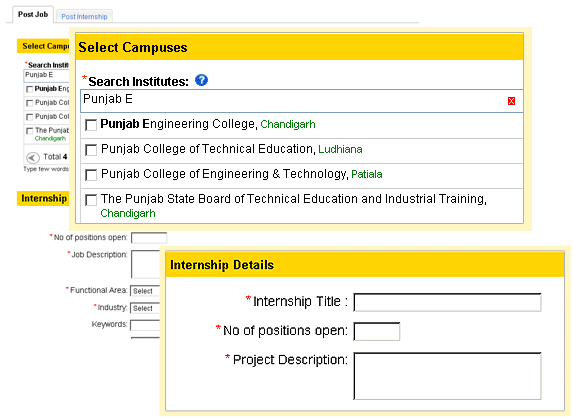Switch to the Post Internship tab

[84, 16]
